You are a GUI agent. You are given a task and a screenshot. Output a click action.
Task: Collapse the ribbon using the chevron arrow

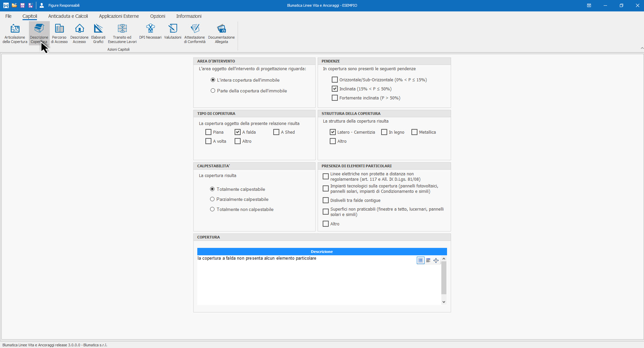642,48
